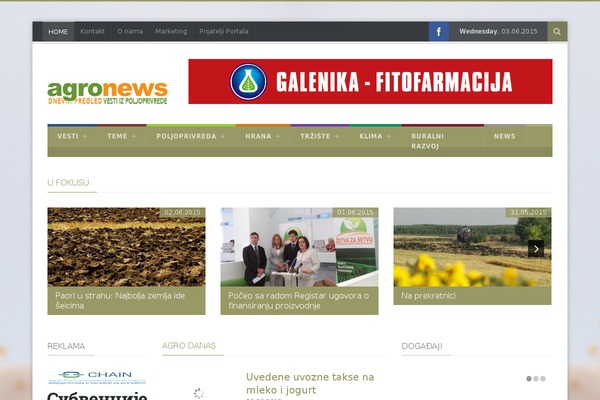Click the Chain logo advertisement
This screenshot has width=600, height=400.
[97, 377]
